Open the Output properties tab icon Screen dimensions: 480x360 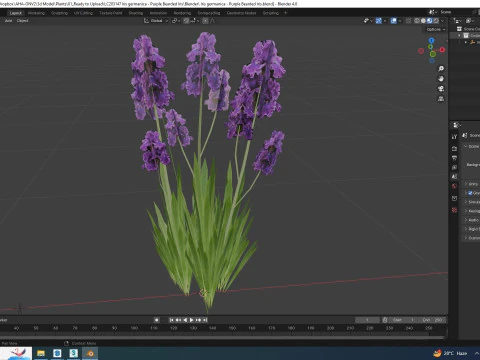[454, 158]
